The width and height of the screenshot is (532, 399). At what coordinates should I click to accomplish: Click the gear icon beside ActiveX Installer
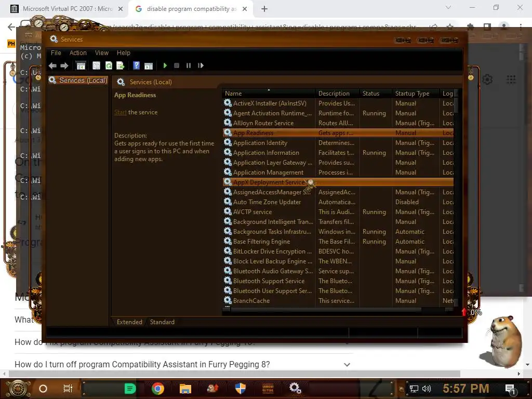pos(228,103)
